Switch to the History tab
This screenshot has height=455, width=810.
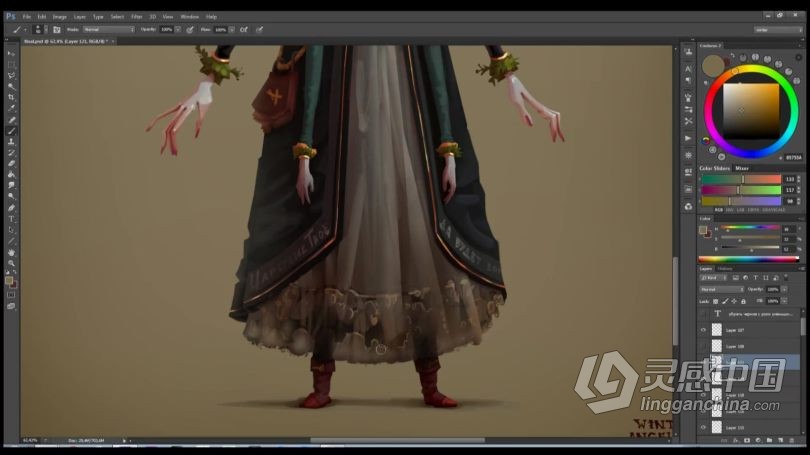(x=725, y=269)
